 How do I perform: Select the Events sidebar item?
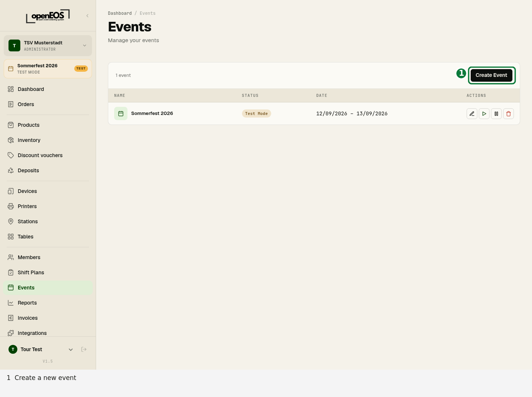coord(48,288)
